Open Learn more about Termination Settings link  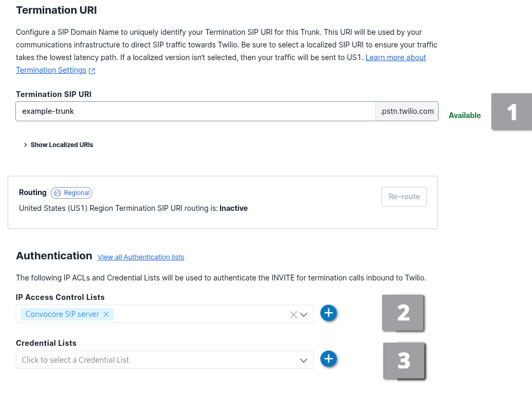pos(395,57)
